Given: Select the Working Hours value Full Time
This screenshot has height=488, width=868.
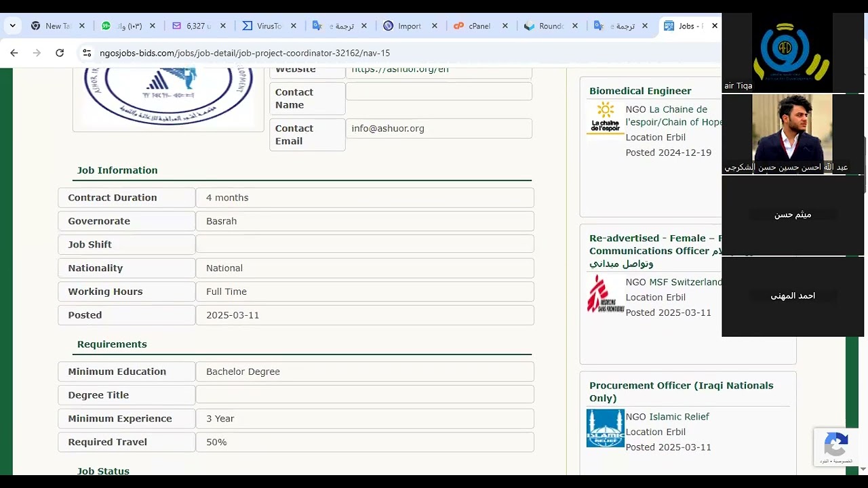Looking at the screenshot, I should (x=226, y=291).
